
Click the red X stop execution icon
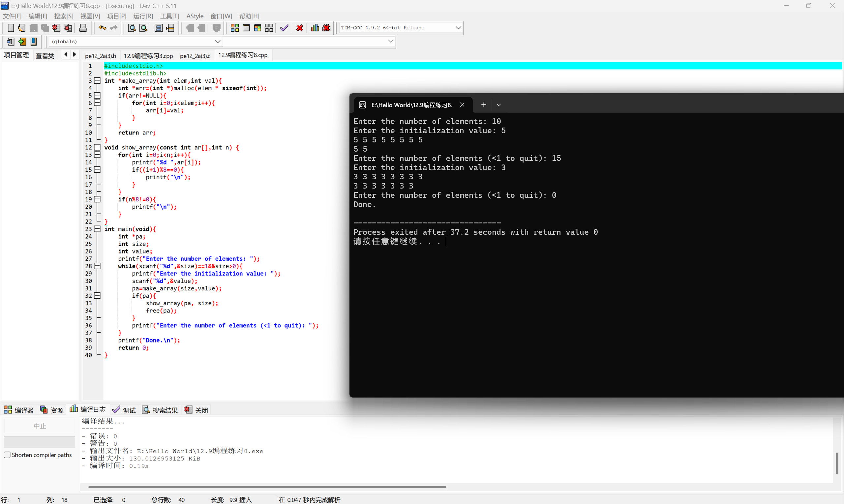pyautogui.click(x=300, y=28)
